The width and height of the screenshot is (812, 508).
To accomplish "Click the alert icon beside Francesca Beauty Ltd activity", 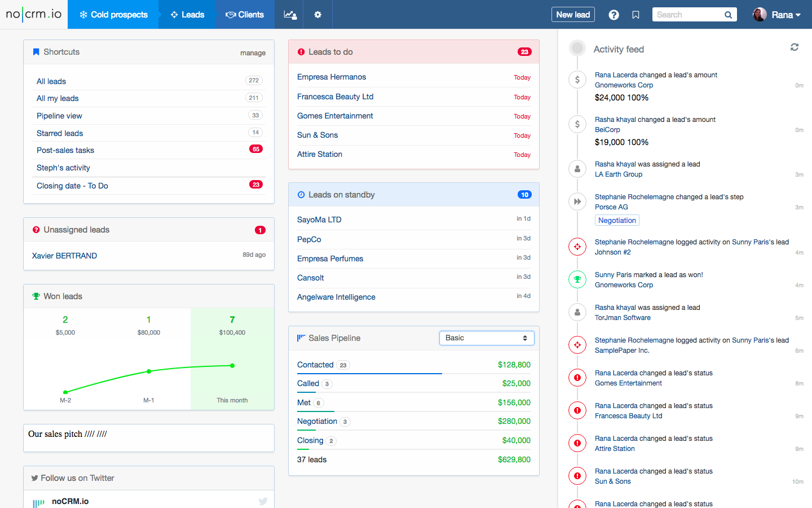I will [x=577, y=410].
